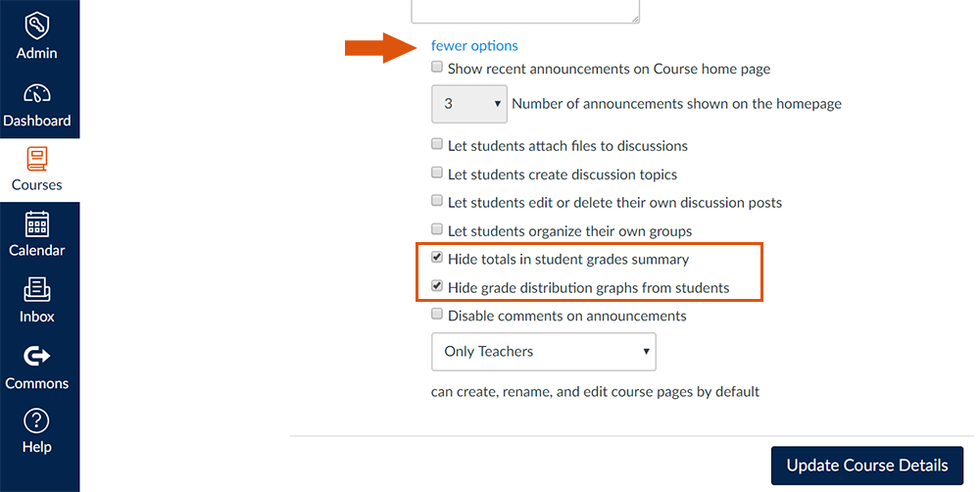The image size is (980, 492).
Task: Uncheck Hide totals in student grades summary
Action: 437,258
